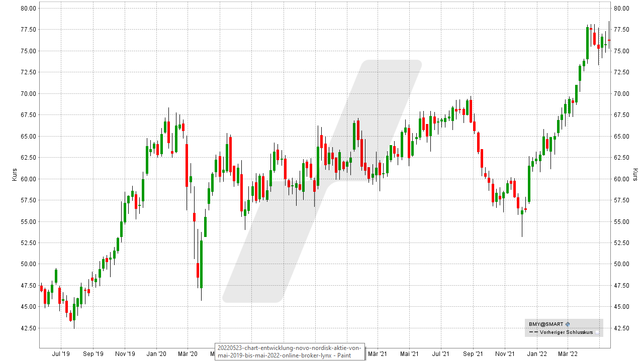The width and height of the screenshot is (644, 362).
Task: Click the Mai '21 x-axis label
Action: click(409, 354)
